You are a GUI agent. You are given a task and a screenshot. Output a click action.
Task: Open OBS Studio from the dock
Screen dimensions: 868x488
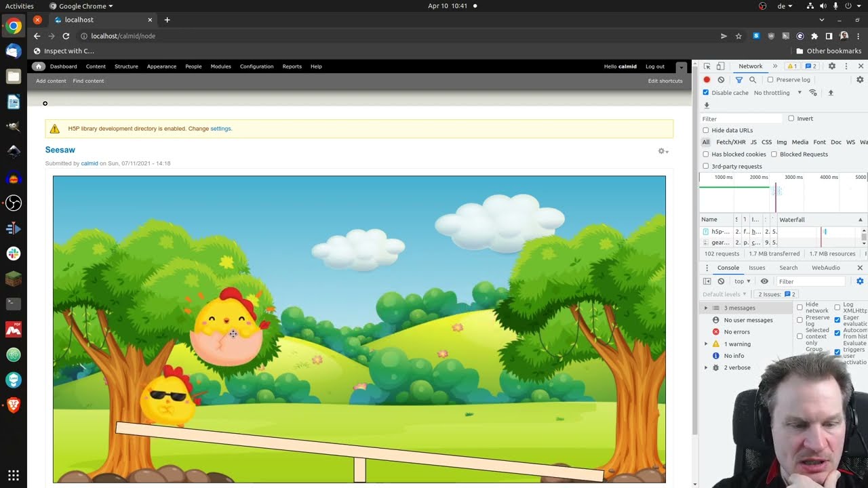(x=14, y=203)
